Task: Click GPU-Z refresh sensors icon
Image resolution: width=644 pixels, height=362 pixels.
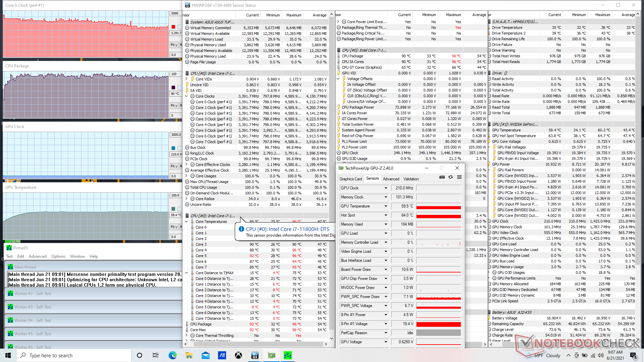Action: point(450,177)
